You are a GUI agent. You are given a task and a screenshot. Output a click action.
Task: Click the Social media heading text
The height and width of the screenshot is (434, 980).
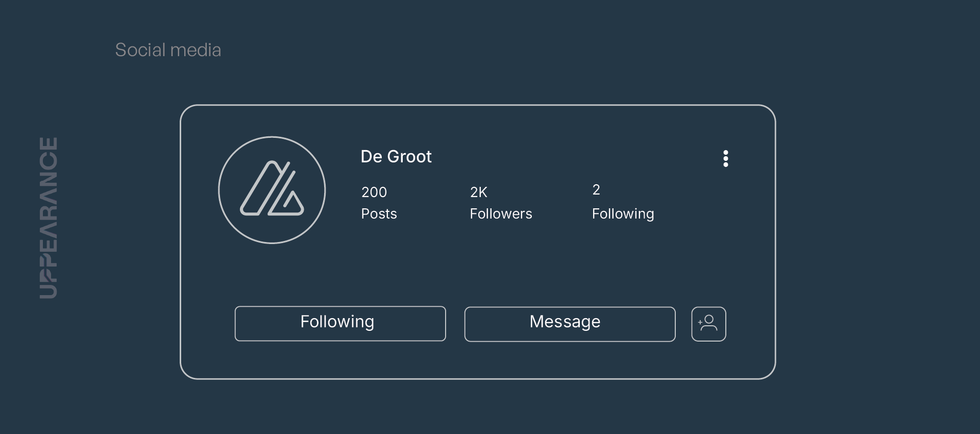tap(168, 50)
